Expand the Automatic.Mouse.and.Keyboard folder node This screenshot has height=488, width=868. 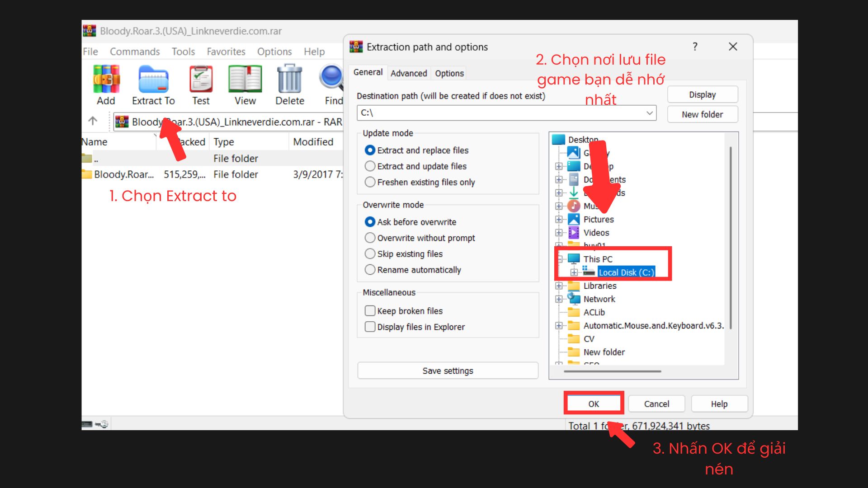point(559,325)
